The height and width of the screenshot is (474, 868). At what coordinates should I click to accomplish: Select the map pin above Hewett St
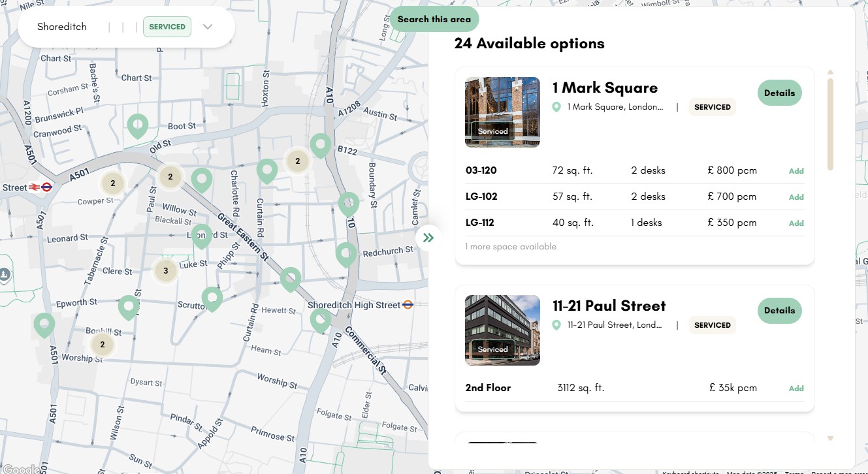coord(291,279)
